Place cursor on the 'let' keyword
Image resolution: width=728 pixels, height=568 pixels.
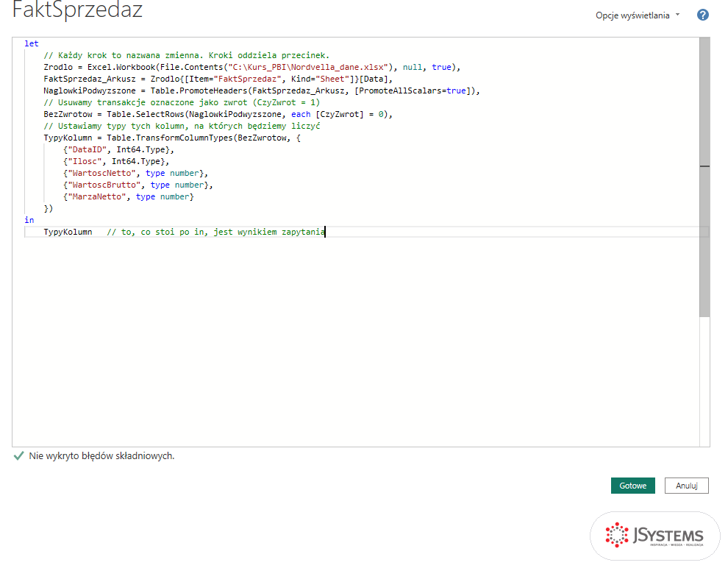coord(32,43)
